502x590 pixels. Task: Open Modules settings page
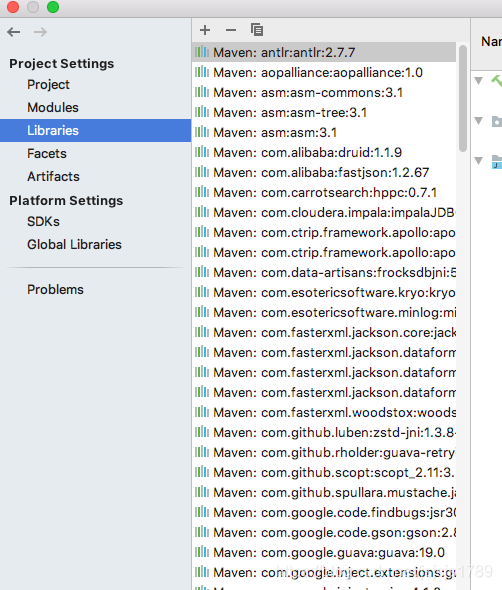(x=53, y=108)
